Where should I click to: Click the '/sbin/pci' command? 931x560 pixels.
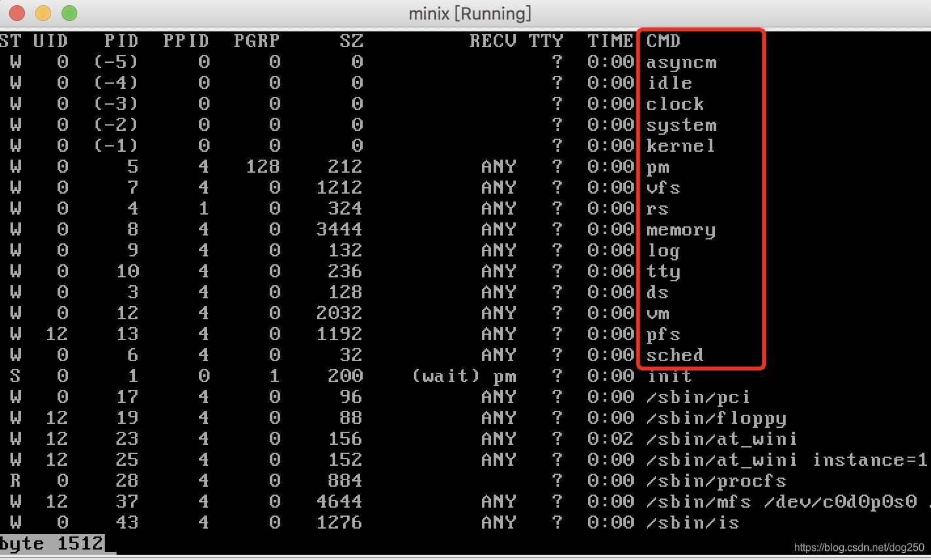[x=699, y=397]
